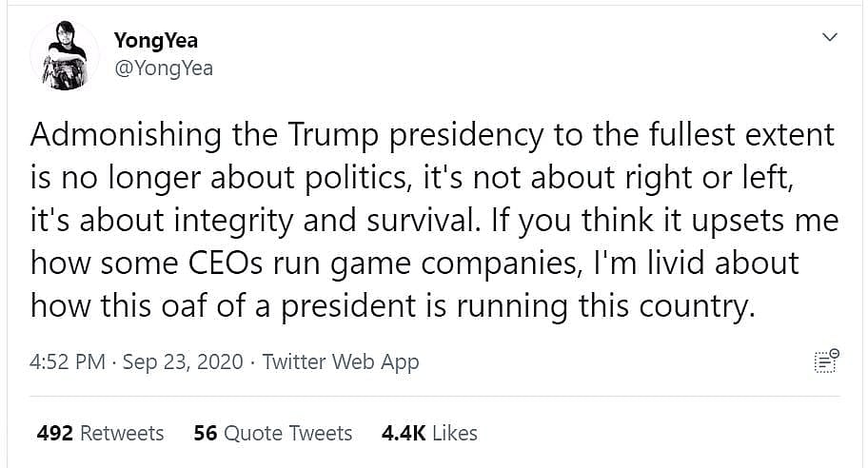The height and width of the screenshot is (468, 868).
Task: Show the 4.4K Likes list
Action: (x=429, y=433)
